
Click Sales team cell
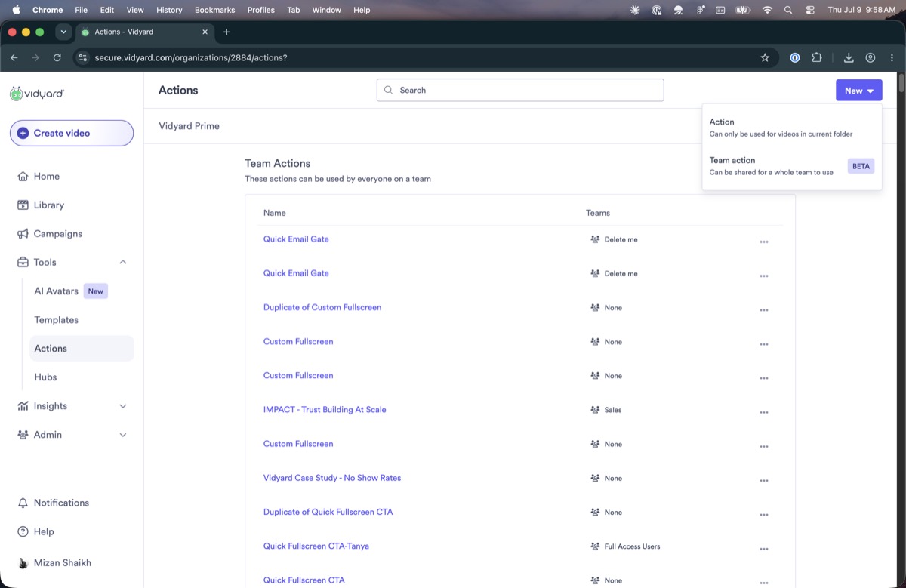tap(606, 410)
